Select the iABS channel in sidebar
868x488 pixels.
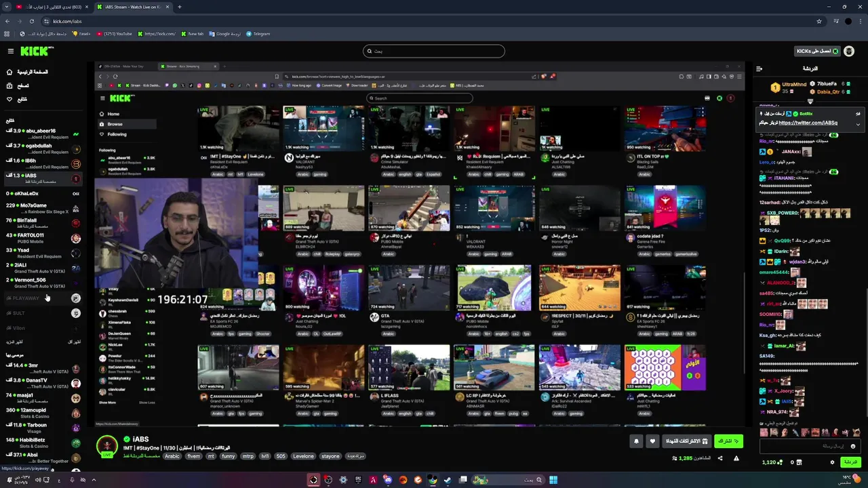click(x=42, y=178)
